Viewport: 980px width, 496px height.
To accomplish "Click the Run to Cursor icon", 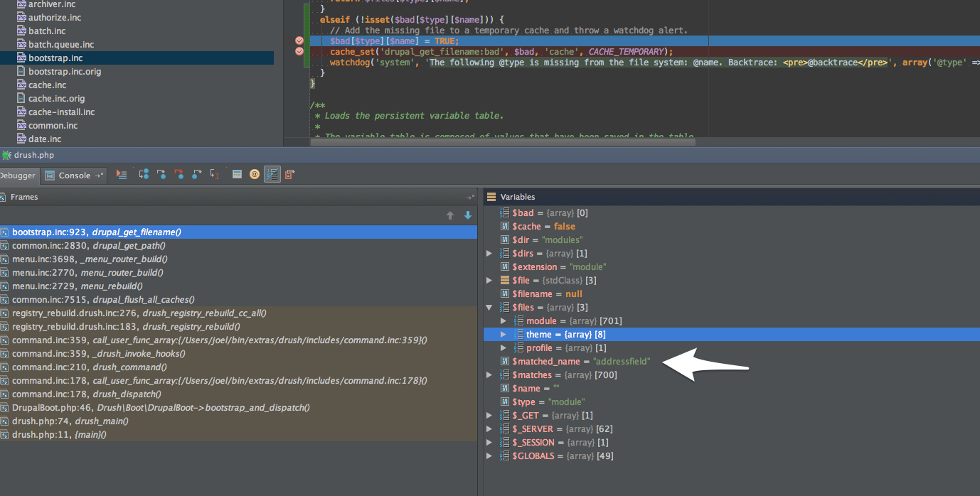I will (x=215, y=174).
